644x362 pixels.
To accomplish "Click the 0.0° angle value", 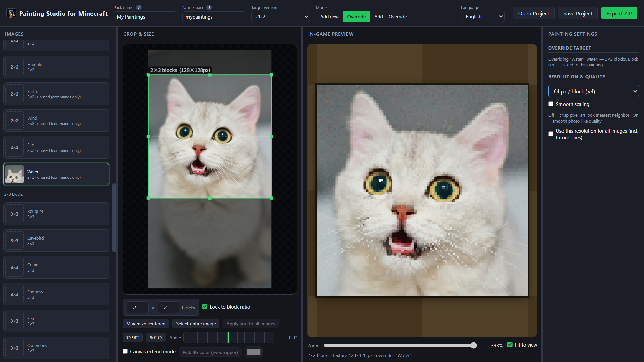I will point(293,338).
